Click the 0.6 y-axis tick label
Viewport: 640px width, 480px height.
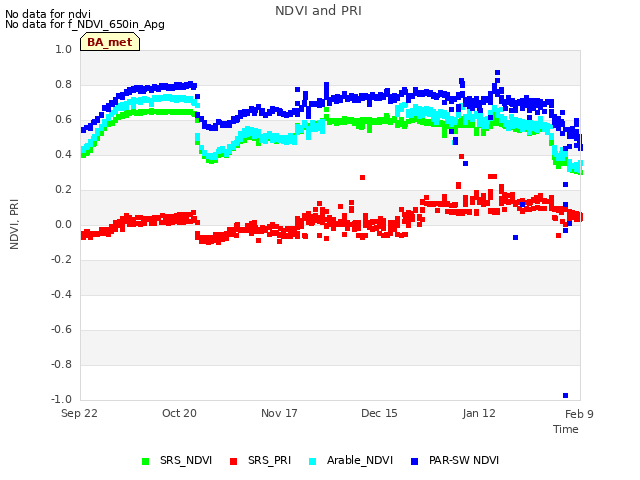click(x=63, y=120)
